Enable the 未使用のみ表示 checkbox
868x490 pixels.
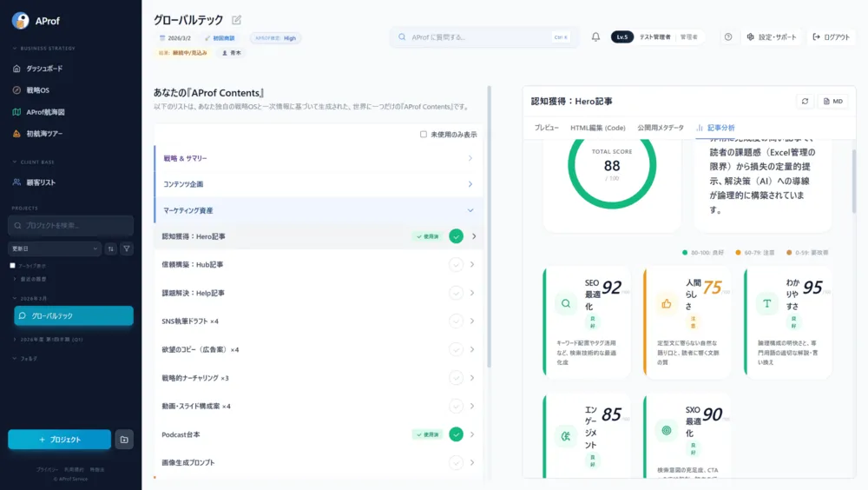(424, 135)
